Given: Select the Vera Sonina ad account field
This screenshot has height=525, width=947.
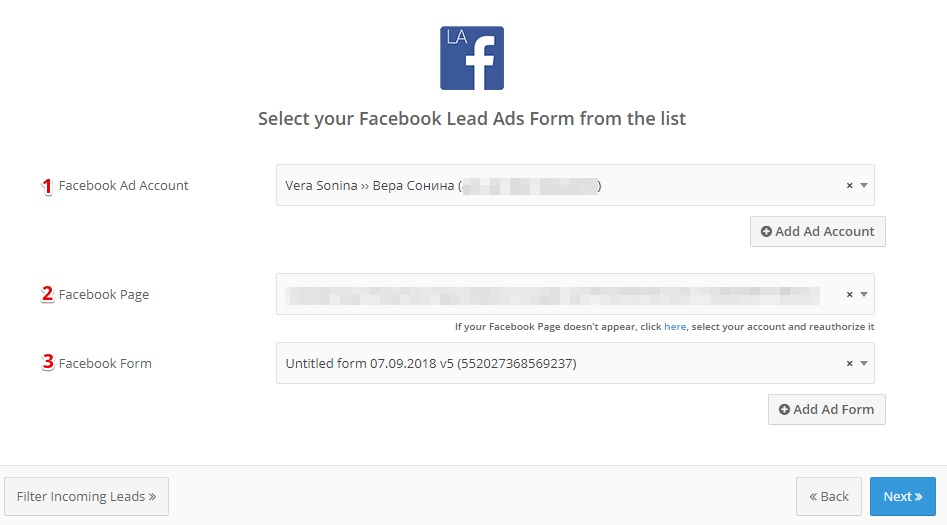Looking at the screenshot, I should pos(575,185).
